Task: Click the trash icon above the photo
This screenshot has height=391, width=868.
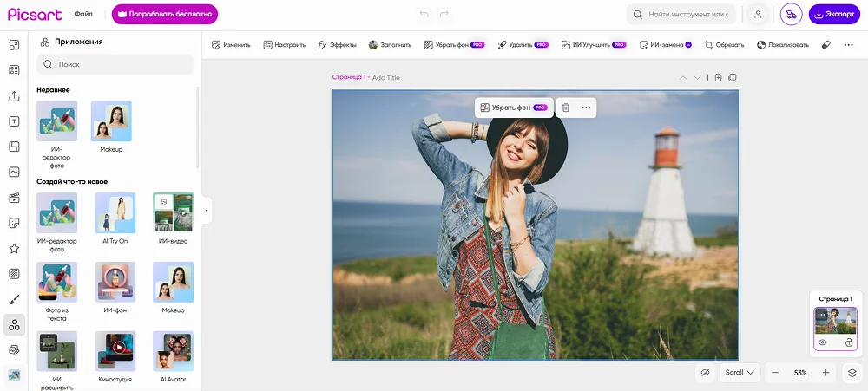Action: 566,108
